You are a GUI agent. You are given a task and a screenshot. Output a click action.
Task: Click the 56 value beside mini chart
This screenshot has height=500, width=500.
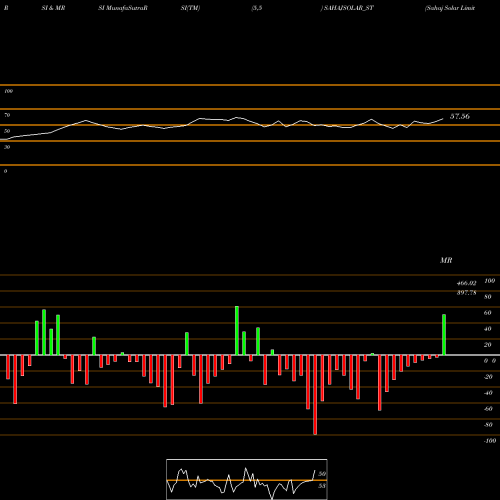pos(322,474)
